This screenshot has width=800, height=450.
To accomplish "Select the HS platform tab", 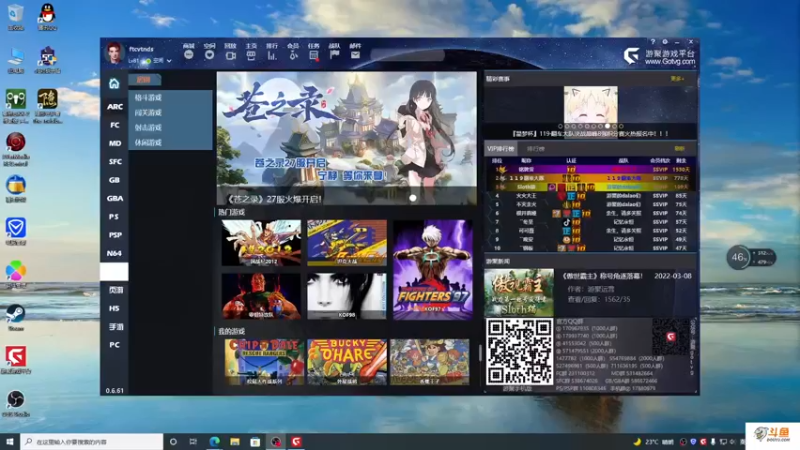I will pyautogui.click(x=114, y=308).
